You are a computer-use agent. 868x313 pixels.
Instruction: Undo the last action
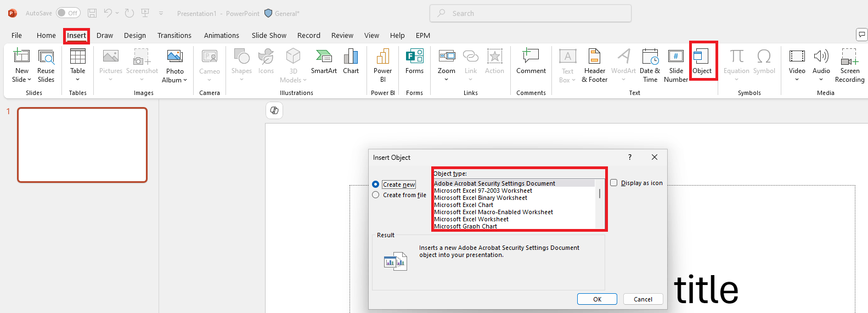click(108, 13)
